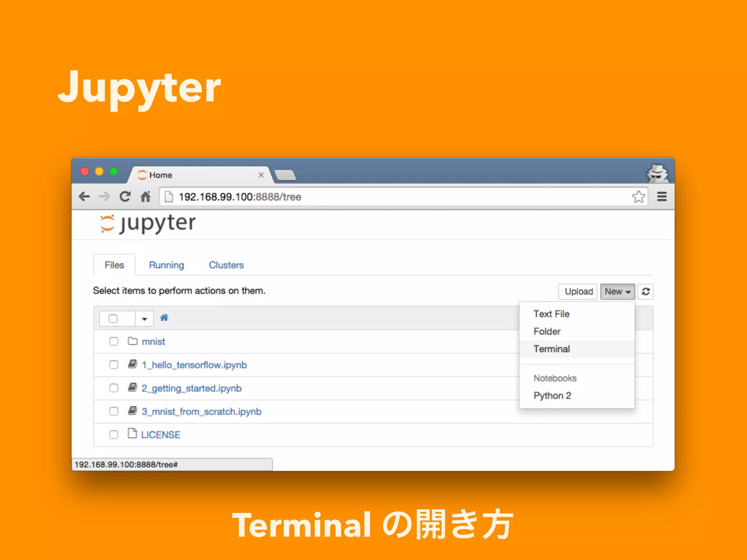Tick the 1_hello_tensorflow.ipynb checkbox
The image size is (747, 560).
tap(114, 365)
